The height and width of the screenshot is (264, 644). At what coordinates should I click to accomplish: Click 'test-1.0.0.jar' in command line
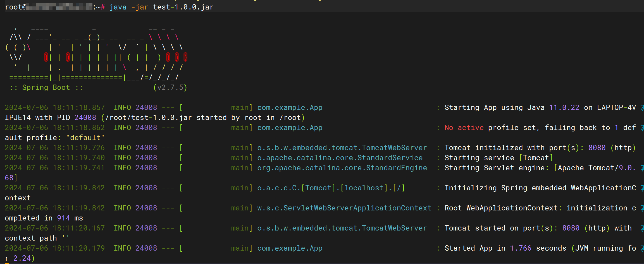point(183,7)
